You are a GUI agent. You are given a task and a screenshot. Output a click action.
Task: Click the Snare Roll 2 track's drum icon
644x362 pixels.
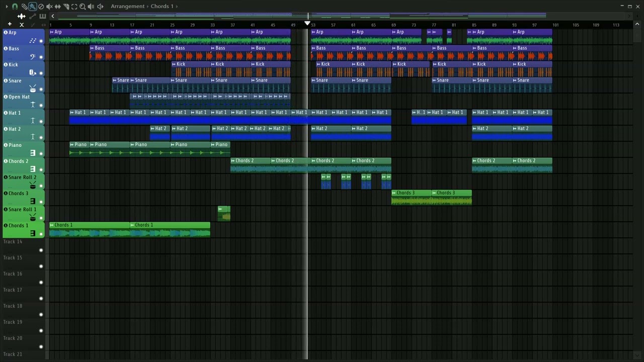[x=33, y=186]
